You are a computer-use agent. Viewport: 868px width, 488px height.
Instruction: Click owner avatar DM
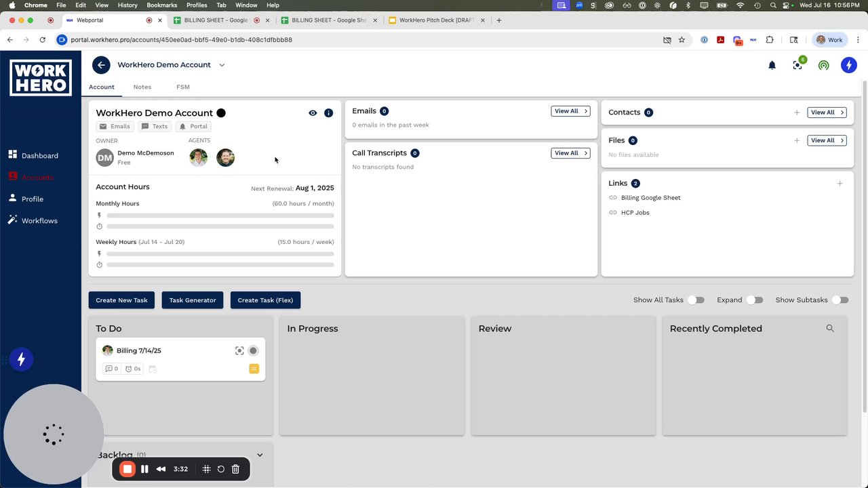tap(104, 158)
